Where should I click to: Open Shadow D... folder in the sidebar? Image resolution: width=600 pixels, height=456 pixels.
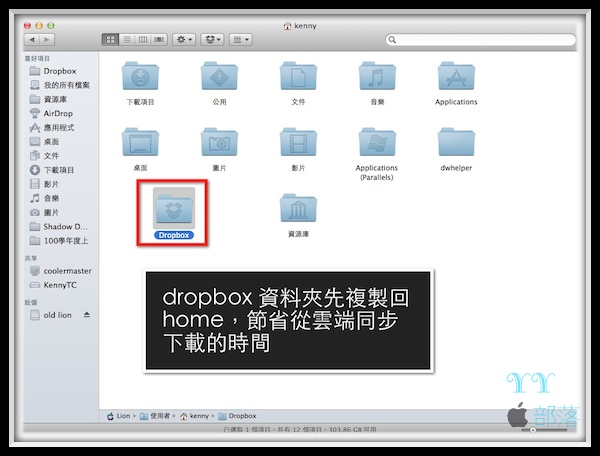(x=59, y=226)
